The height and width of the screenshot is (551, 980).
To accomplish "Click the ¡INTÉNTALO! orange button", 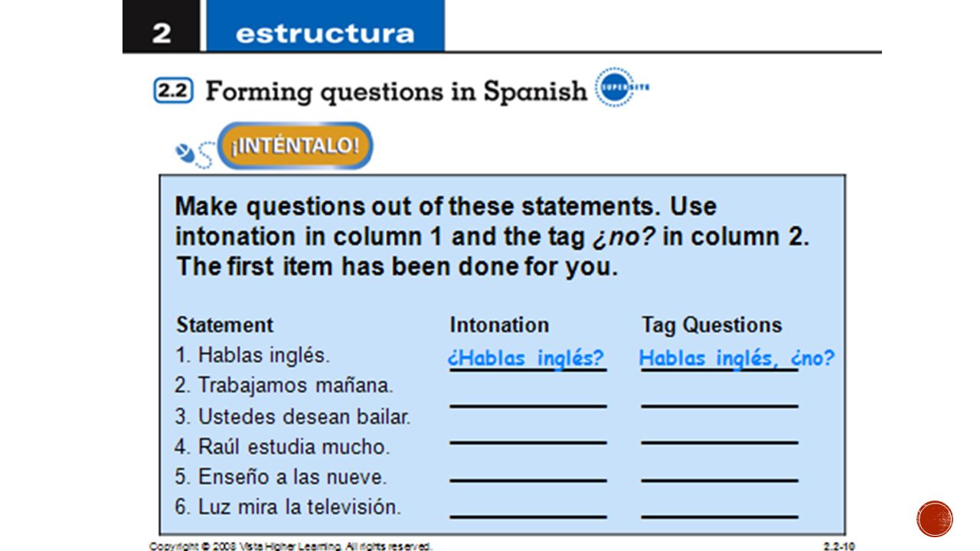I will pos(295,145).
